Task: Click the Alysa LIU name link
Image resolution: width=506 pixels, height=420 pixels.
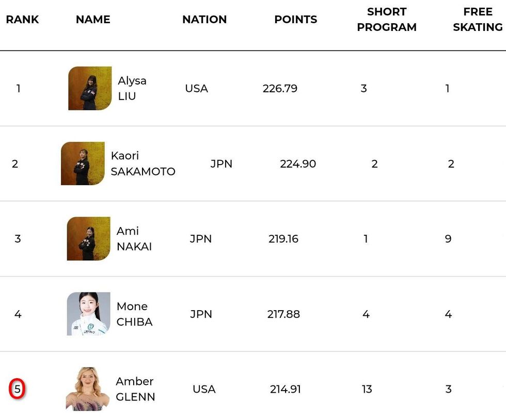Action: [132, 88]
